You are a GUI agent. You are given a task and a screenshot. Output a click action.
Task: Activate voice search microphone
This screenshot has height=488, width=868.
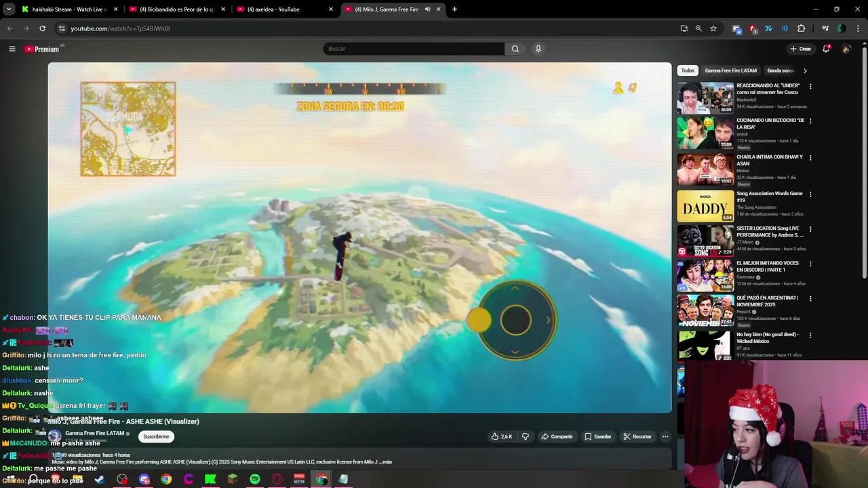(538, 49)
